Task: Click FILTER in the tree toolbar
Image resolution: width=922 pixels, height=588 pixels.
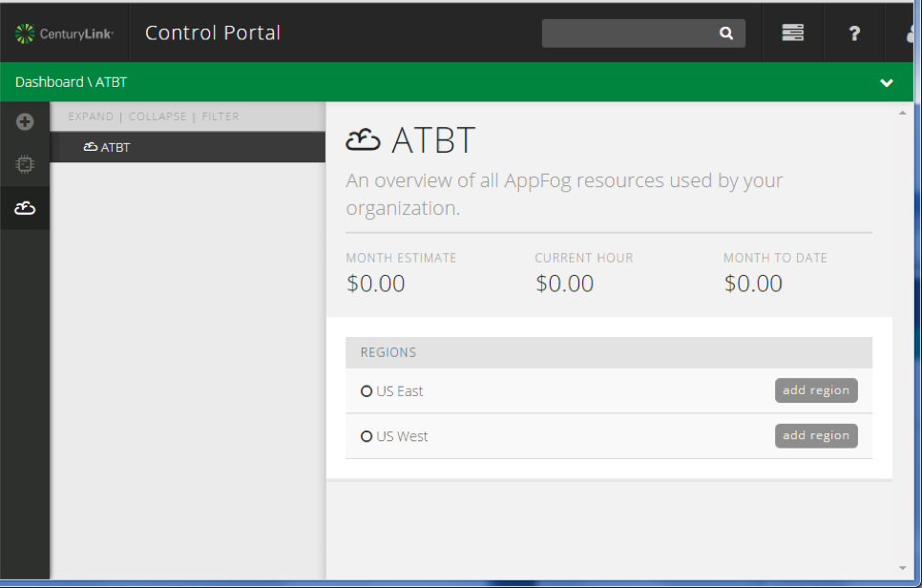Action: click(220, 116)
